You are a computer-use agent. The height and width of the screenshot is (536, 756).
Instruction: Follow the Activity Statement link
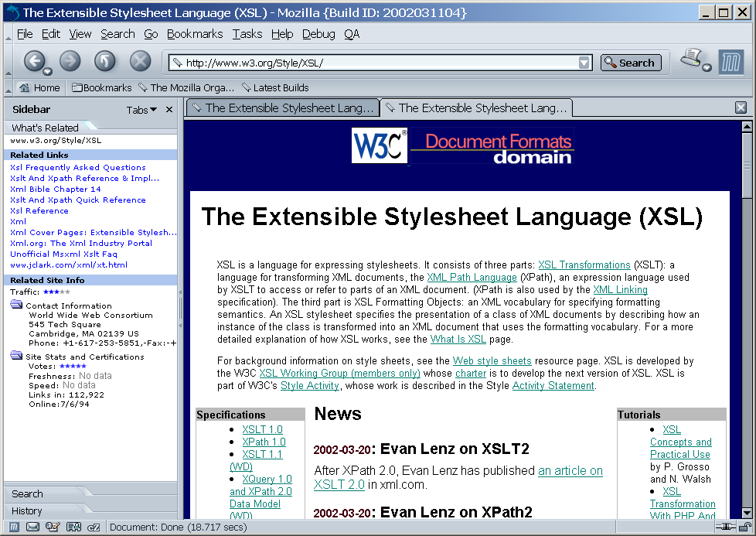click(553, 385)
